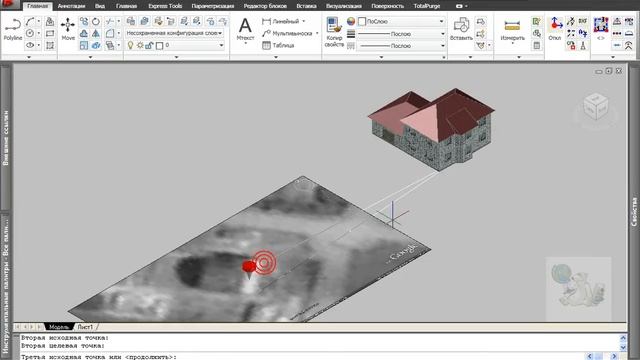Open the layer state configuration dropdown
Viewport: 640px width, 360px height.
click(x=175, y=33)
